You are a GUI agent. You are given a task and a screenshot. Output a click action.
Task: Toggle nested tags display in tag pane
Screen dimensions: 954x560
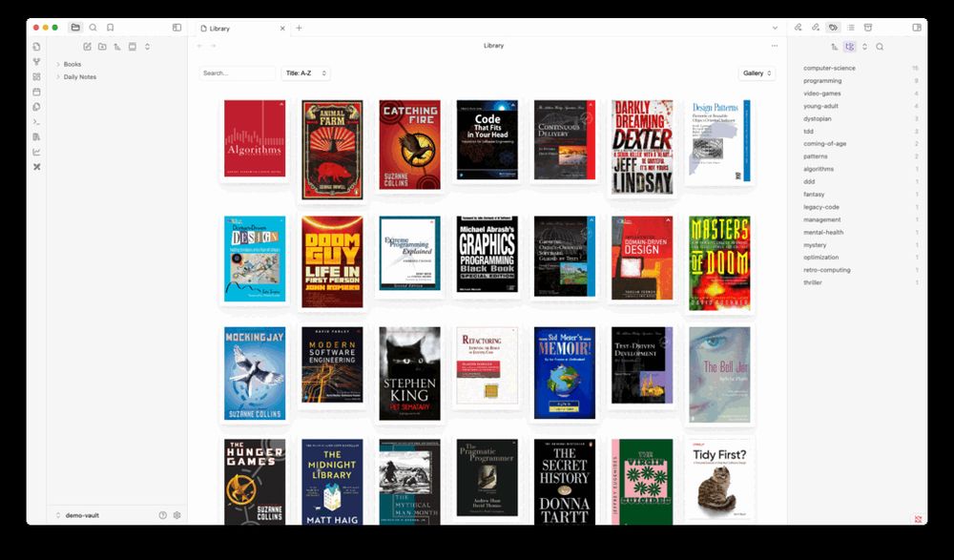pyautogui.click(x=849, y=47)
